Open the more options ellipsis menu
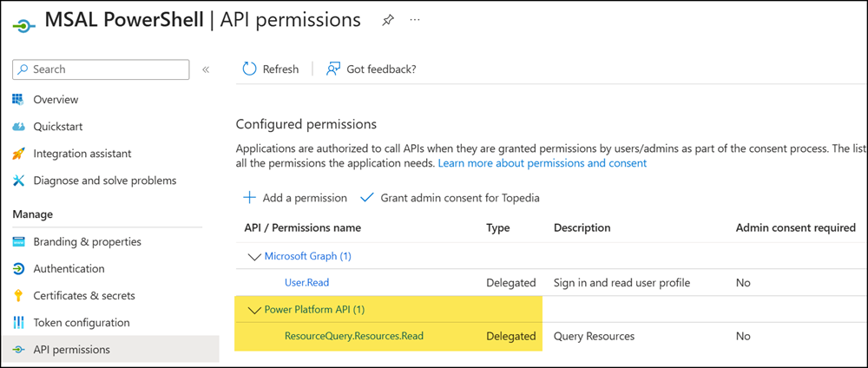 pos(415,19)
